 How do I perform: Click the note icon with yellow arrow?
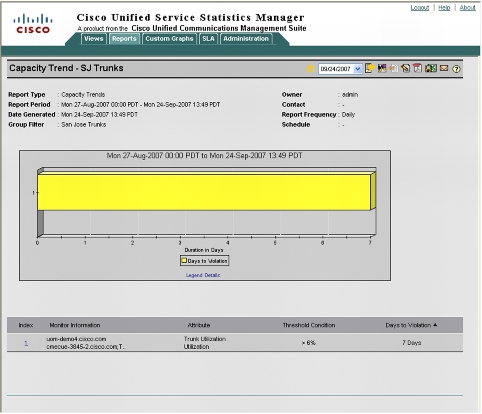(370, 68)
